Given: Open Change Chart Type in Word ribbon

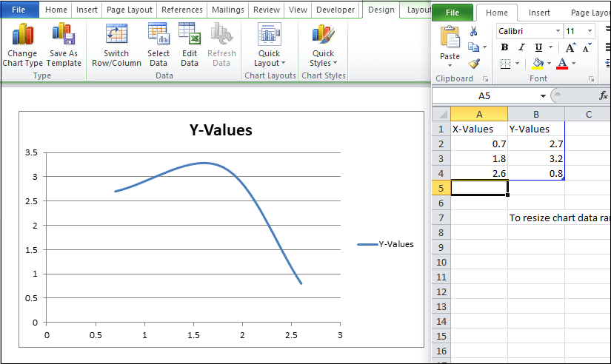Looking at the screenshot, I should (x=23, y=44).
